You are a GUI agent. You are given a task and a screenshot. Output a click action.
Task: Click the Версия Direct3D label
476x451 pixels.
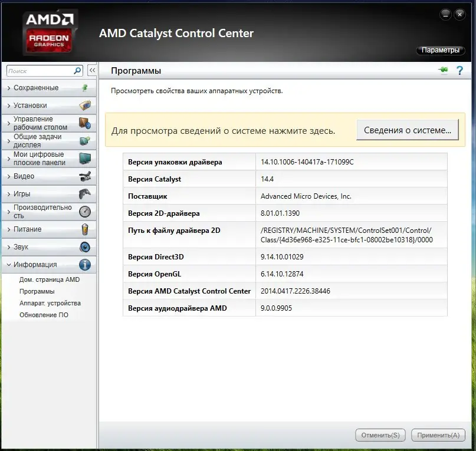(156, 257)
